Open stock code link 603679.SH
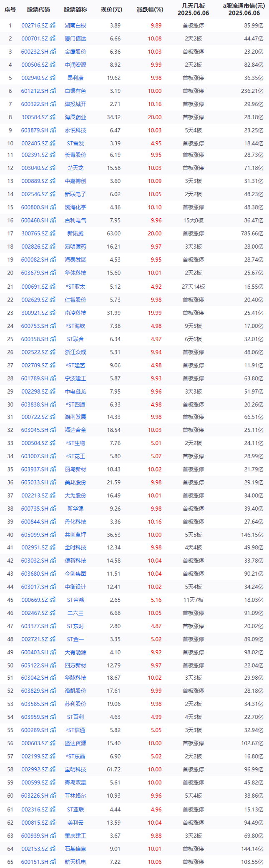The width and height of the screenshot is (269, 868). point(35,273)
